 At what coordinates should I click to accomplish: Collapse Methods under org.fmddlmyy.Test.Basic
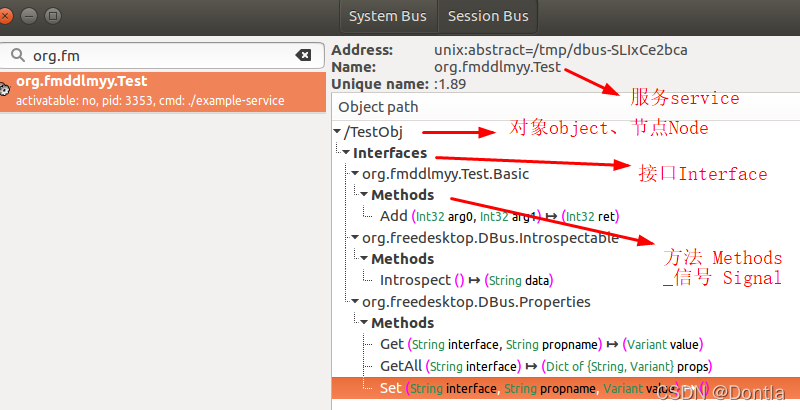(364, 194)
